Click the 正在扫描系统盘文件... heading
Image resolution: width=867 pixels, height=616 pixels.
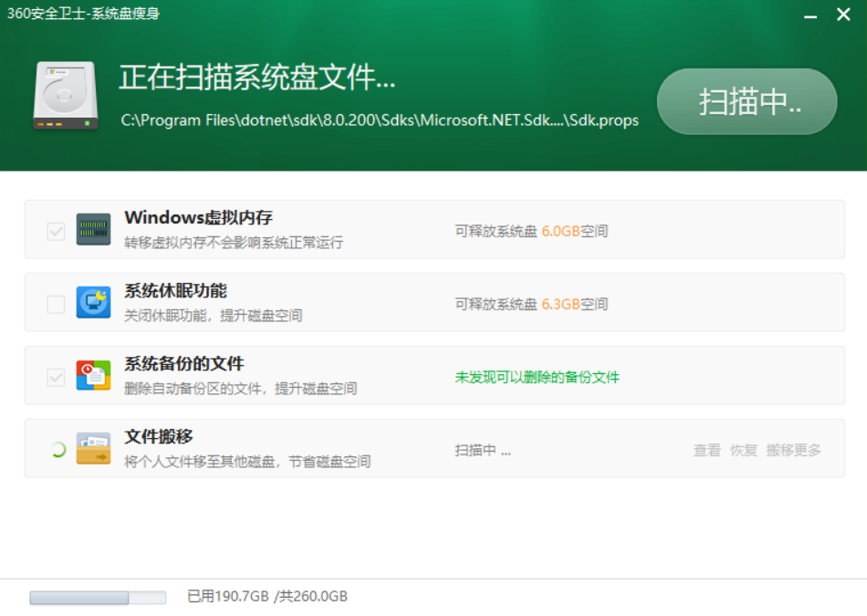[257, 77]
